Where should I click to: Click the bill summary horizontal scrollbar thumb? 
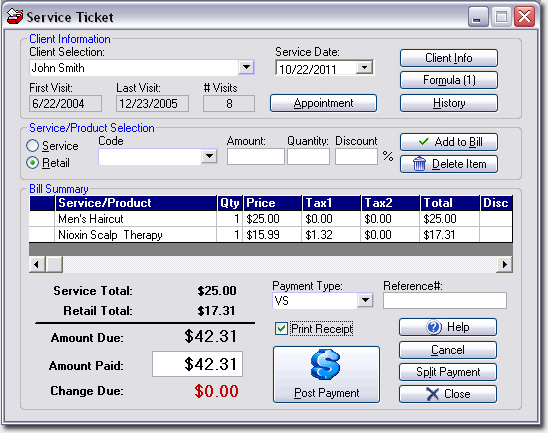click(54, 264)
